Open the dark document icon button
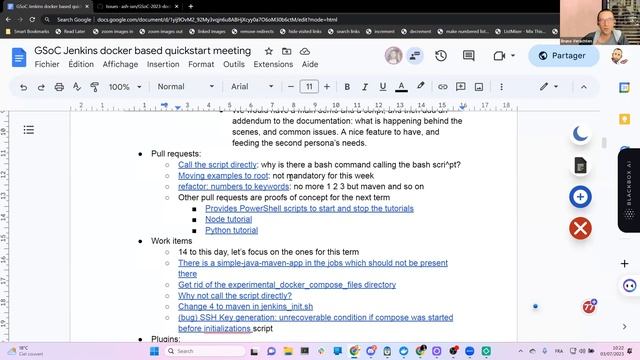Screen dimensions: 640x360 (580, 165)
